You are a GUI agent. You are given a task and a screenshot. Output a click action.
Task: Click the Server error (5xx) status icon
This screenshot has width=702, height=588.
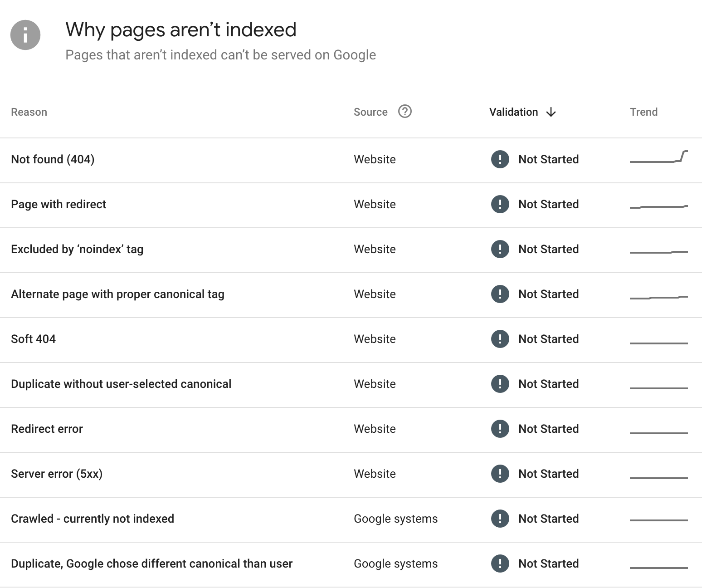pyautogui.click(x=500, y=474)
